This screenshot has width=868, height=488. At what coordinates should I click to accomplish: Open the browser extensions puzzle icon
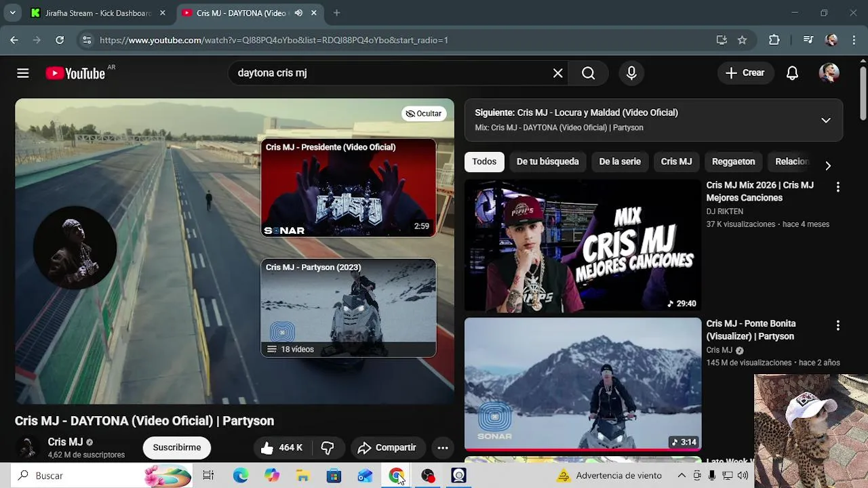tap(774, 40)
